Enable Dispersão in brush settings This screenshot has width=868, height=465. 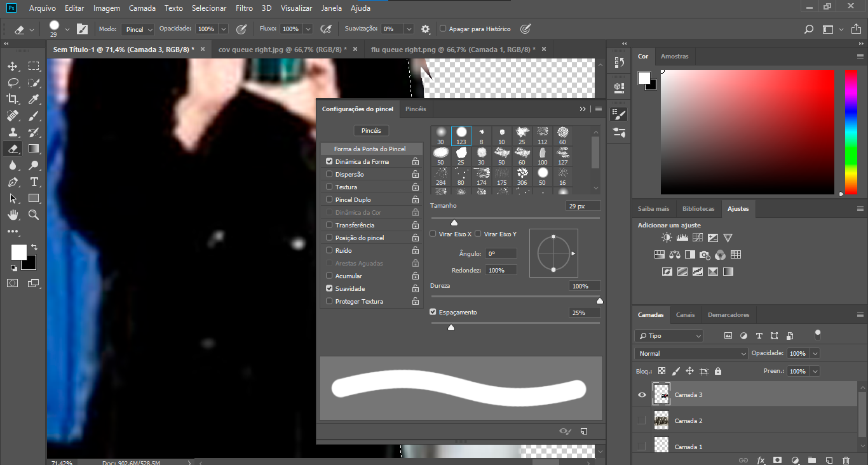(329, 173)
